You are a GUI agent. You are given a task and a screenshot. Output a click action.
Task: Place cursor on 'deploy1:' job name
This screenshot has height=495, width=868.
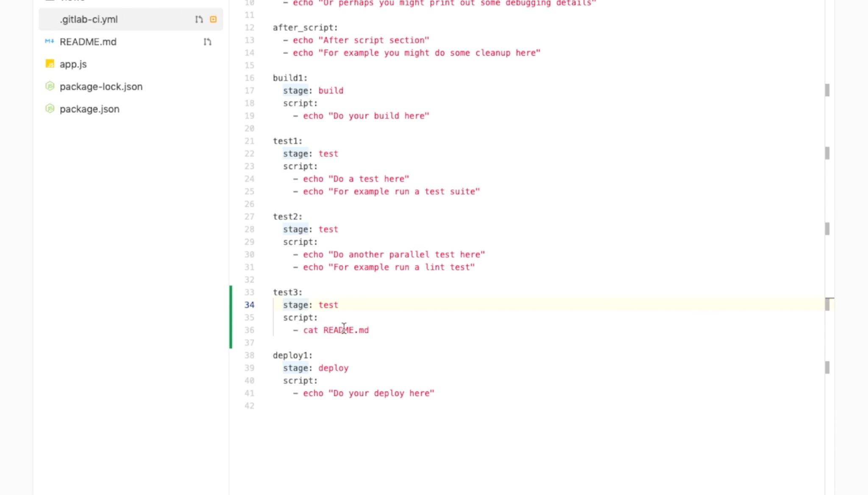point(292,355)
